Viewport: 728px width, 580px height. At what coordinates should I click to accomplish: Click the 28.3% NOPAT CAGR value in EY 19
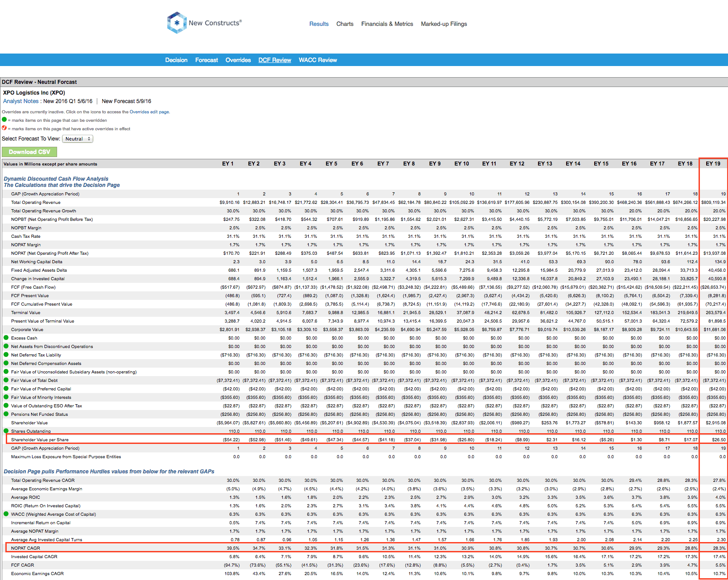719,548
